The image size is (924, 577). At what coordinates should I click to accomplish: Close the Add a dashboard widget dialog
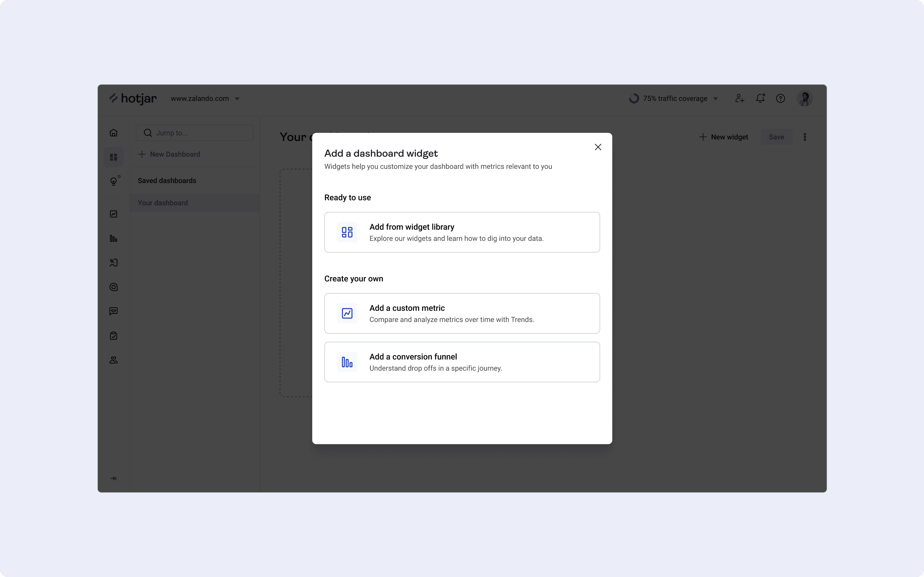pos(598,147)
